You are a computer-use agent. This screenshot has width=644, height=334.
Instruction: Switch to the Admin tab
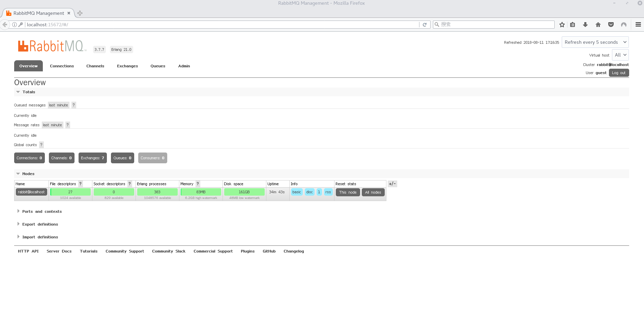[184, 66]
